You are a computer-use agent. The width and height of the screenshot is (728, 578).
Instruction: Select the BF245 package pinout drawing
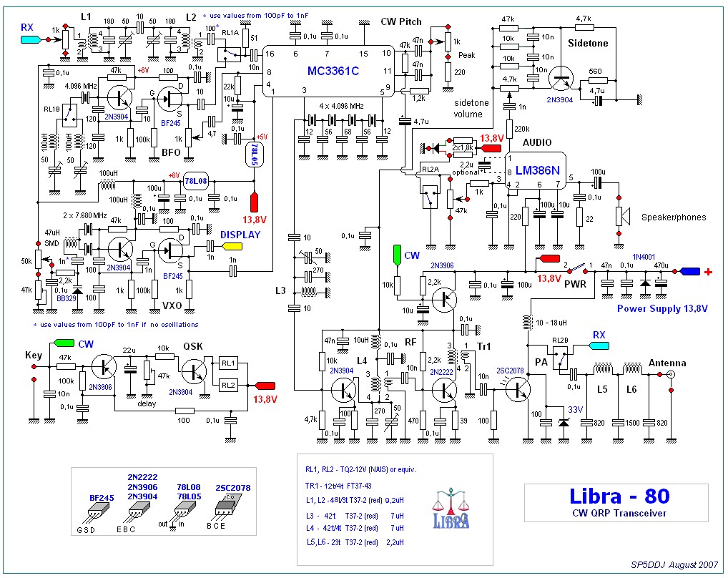pos(97,515)
